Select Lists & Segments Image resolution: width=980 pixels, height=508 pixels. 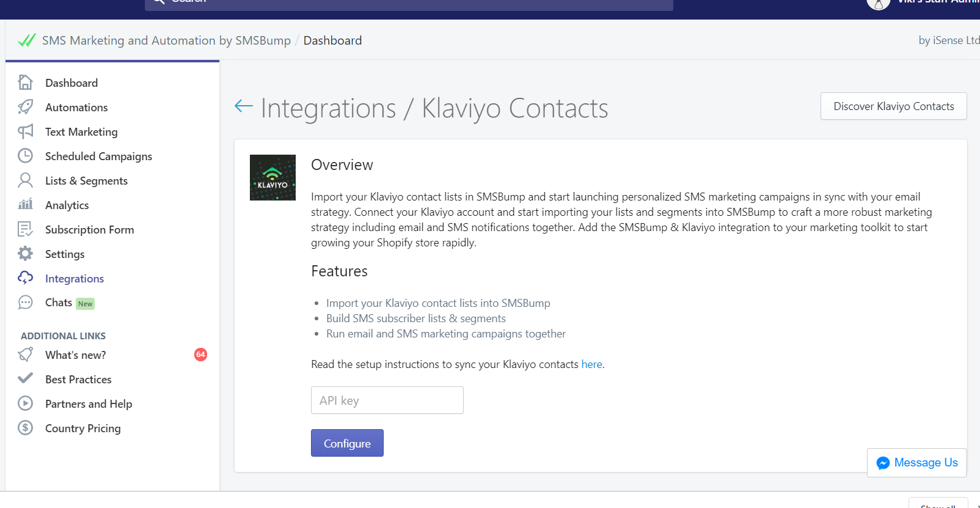pyautogui.click(x=86, y=181)
